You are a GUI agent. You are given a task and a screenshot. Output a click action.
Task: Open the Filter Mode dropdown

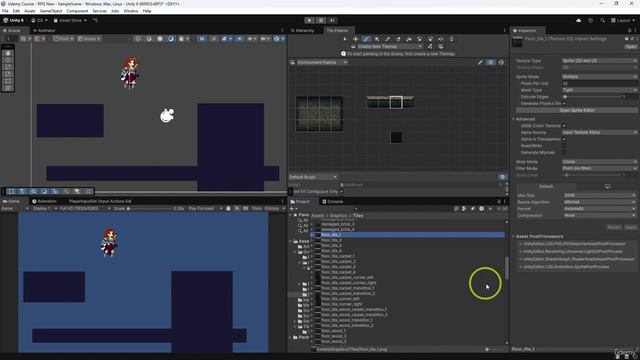pyautogui.click(x=599, y=168)
